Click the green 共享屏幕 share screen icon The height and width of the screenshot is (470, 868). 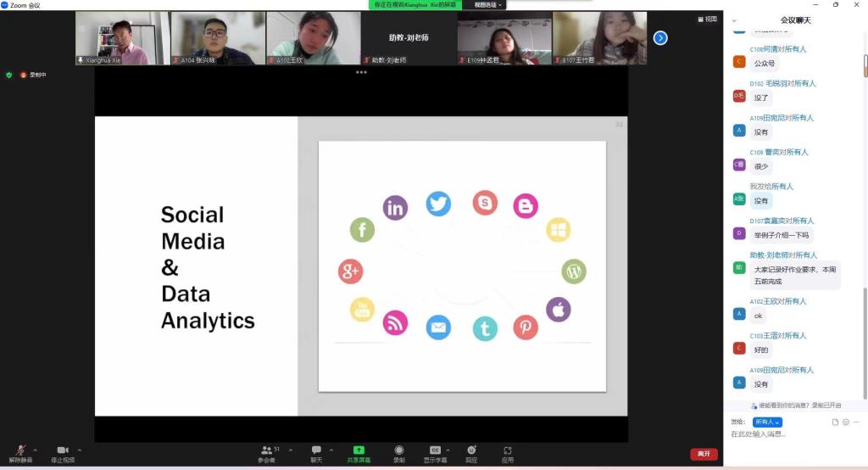click(359, 450)
